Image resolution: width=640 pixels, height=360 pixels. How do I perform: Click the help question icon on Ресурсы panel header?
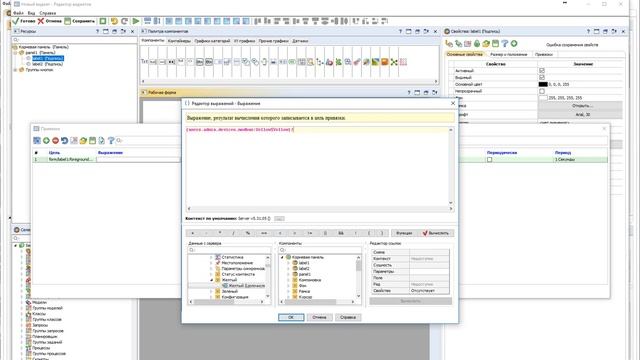click(x=97, y=31)
